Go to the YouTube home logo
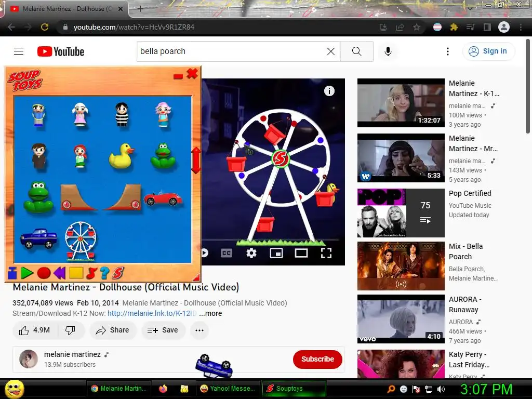Image resolution: width=532 pixels, height=399 pixels. [61, 51]
